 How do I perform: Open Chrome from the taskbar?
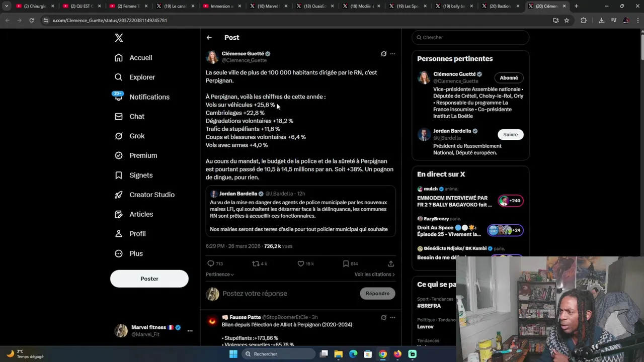click(x=383, y=354)
